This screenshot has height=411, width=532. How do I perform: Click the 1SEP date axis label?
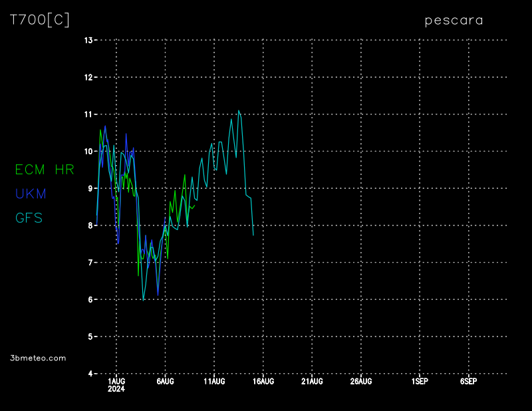pyautogui.click(x=420, y=382)
